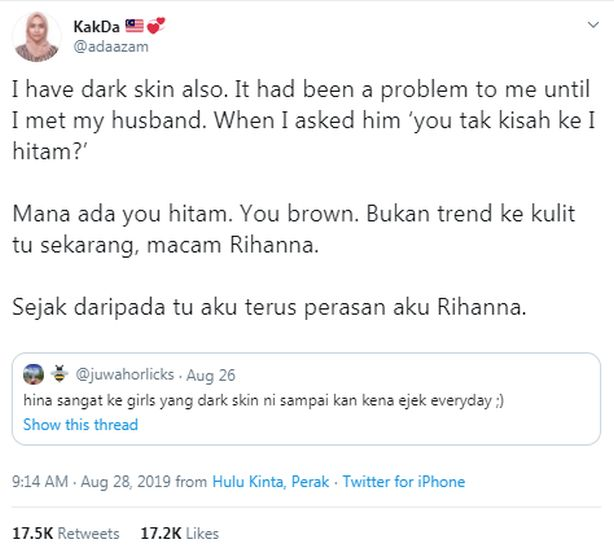Screen dimensions: 614x553
Task: Click the KakDa profile avatar
Action: [x=36, y=35]
